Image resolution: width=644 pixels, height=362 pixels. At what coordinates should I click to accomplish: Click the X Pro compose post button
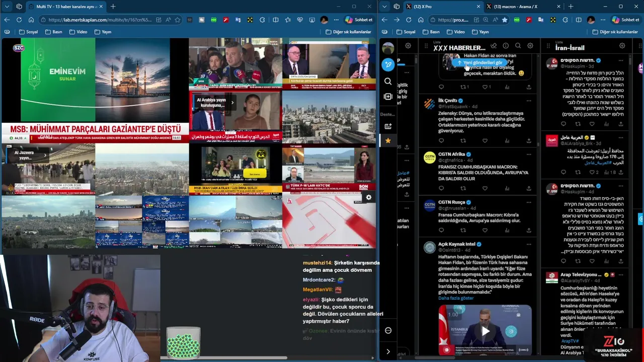coord(388,64)
